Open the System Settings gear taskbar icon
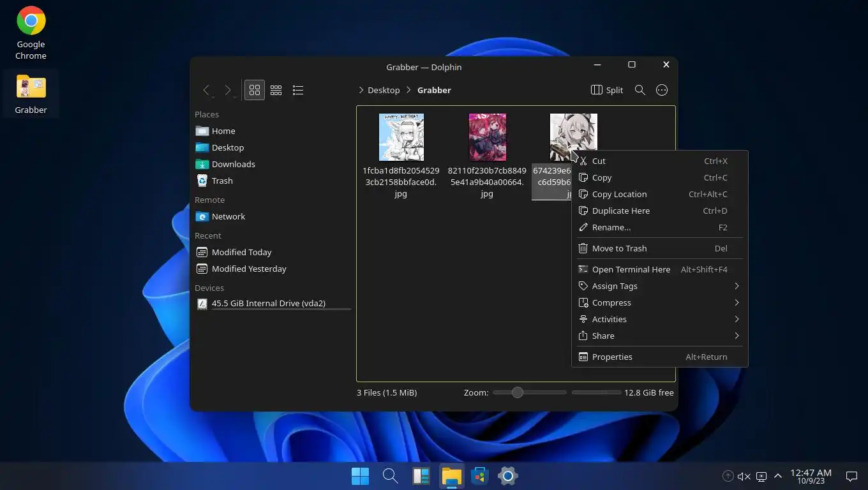Screen dimensions: 868x490 point(507,476)
